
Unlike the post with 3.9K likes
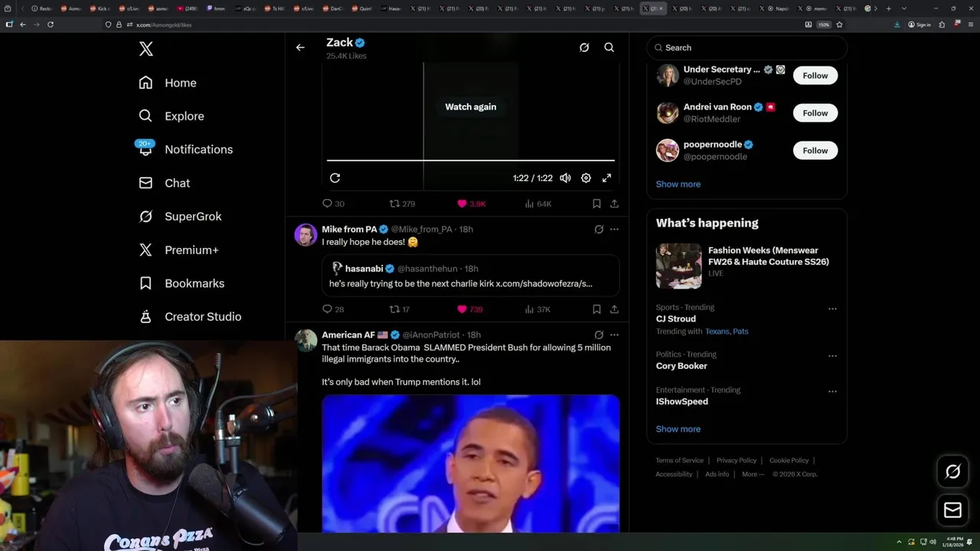point(471,204)
